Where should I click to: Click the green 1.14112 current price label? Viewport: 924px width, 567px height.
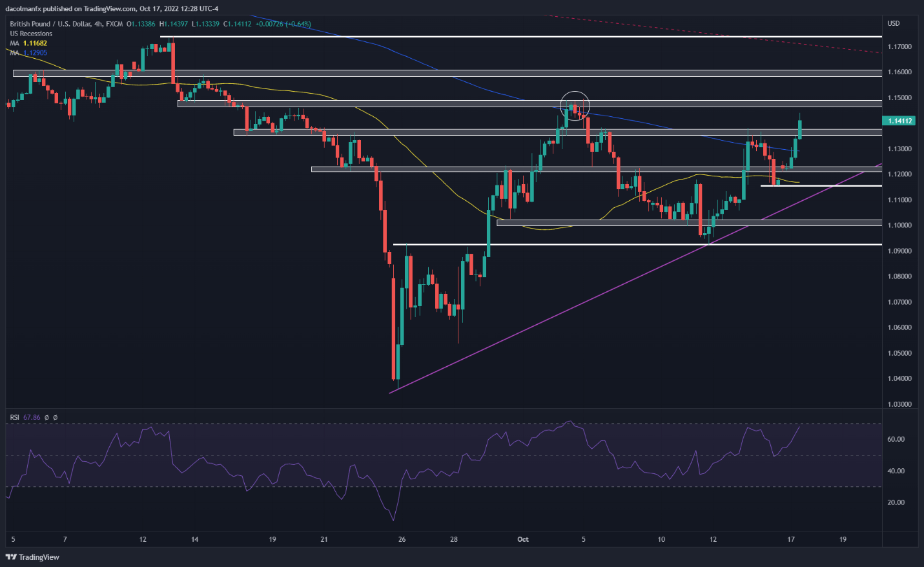click(899, 121)
